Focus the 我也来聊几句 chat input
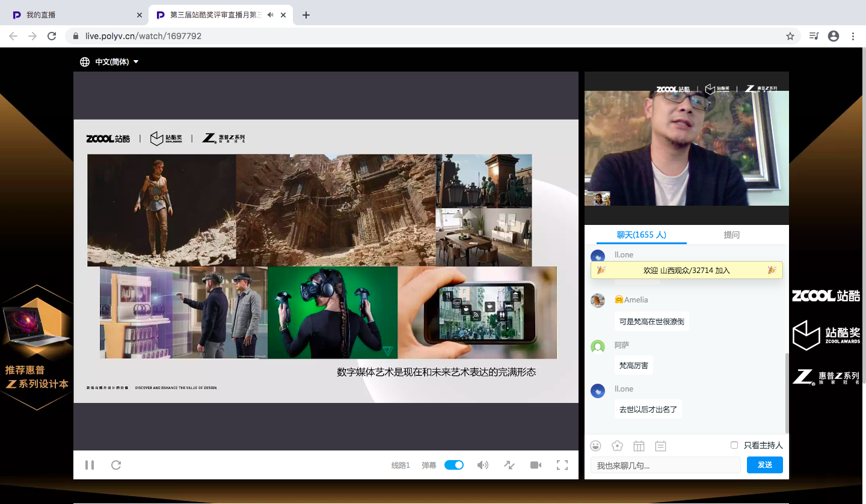 tap(666, 465)
